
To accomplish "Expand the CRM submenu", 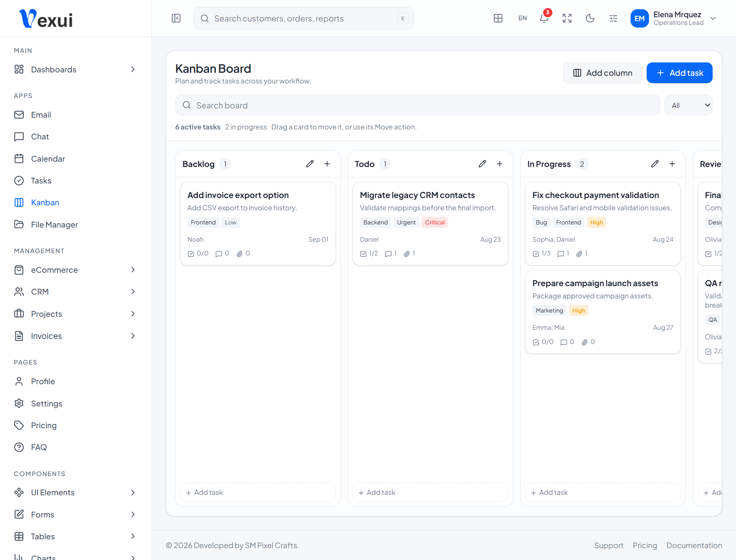I will [x=76, y=292].
